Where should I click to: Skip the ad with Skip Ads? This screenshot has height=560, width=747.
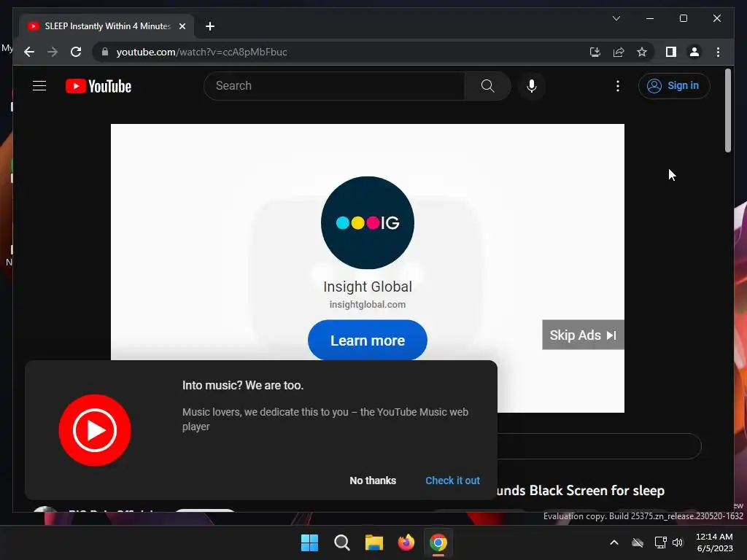583,335
